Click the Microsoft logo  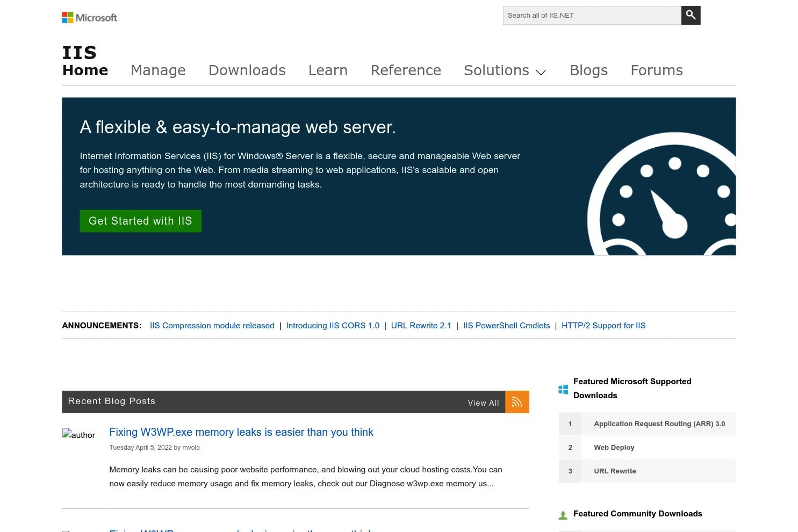pos(89,18)
